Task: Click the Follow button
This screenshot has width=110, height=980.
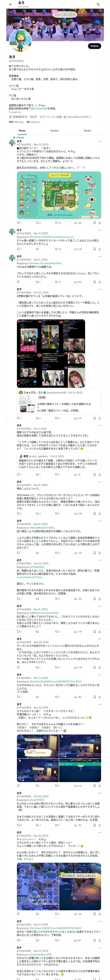Action: 94,46
